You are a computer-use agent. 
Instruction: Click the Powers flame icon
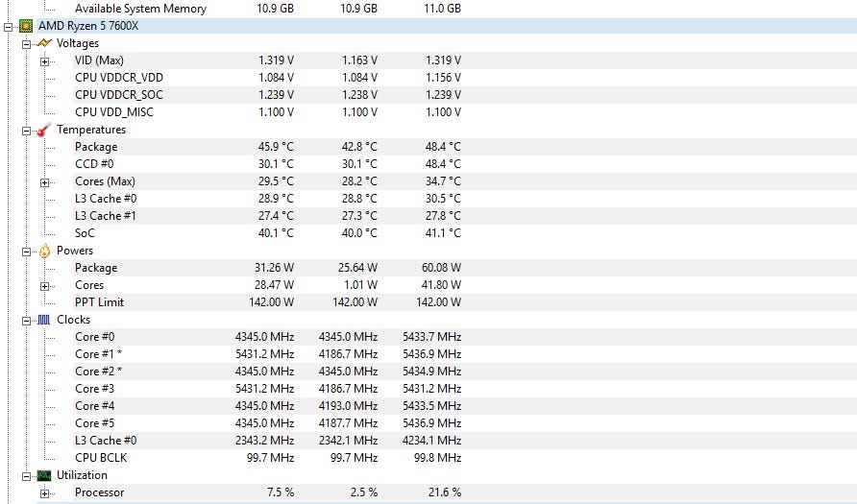tap(44, 251)
